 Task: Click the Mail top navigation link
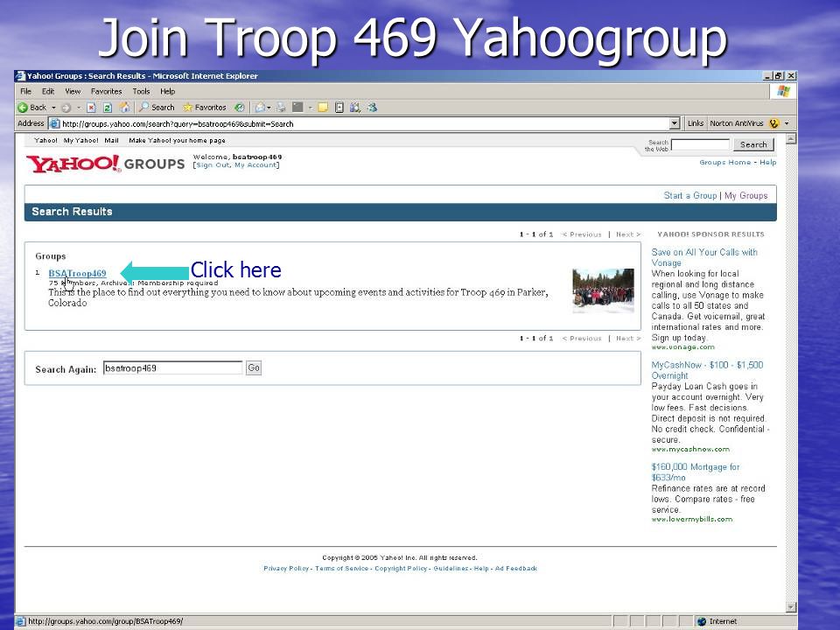[111, 140]
